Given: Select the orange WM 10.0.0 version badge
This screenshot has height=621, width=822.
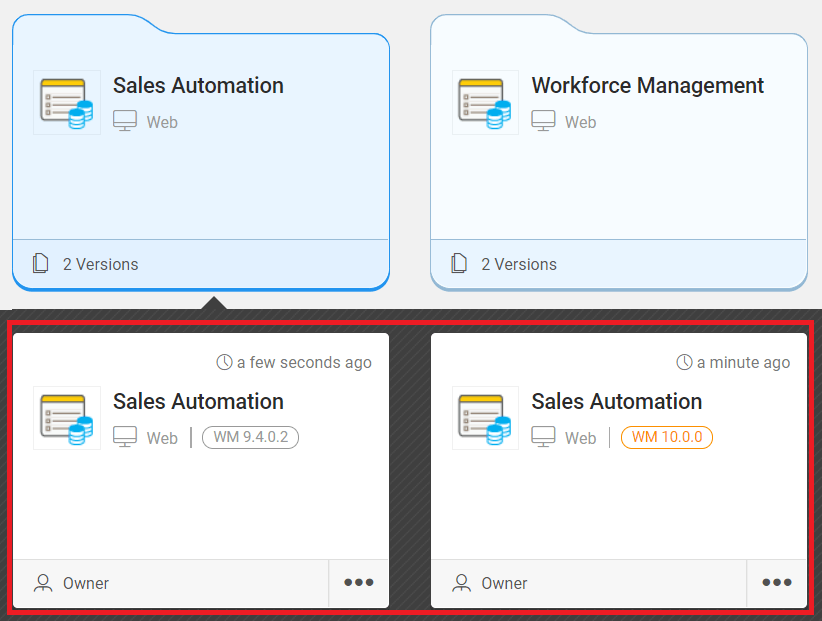Looking at the screenshot, I should pyautogui.click(x=666, y=438).
